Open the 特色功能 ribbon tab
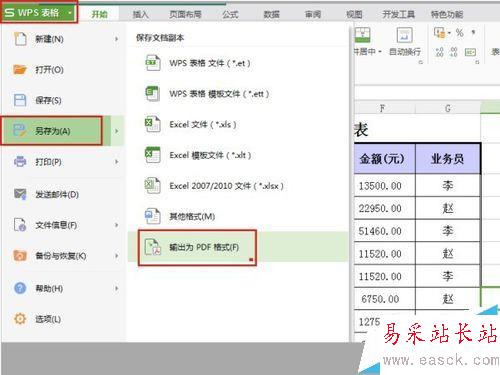This screenshot has width=500, height=375. [447, 14]
